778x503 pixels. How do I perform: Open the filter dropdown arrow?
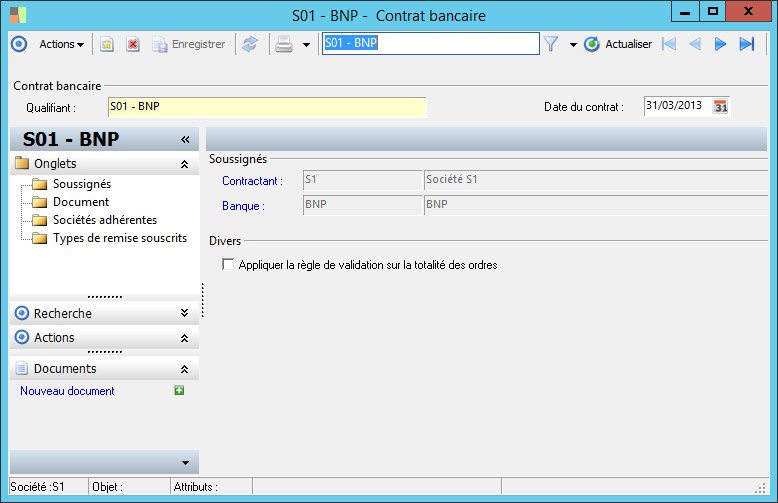(x=573, y=45)
